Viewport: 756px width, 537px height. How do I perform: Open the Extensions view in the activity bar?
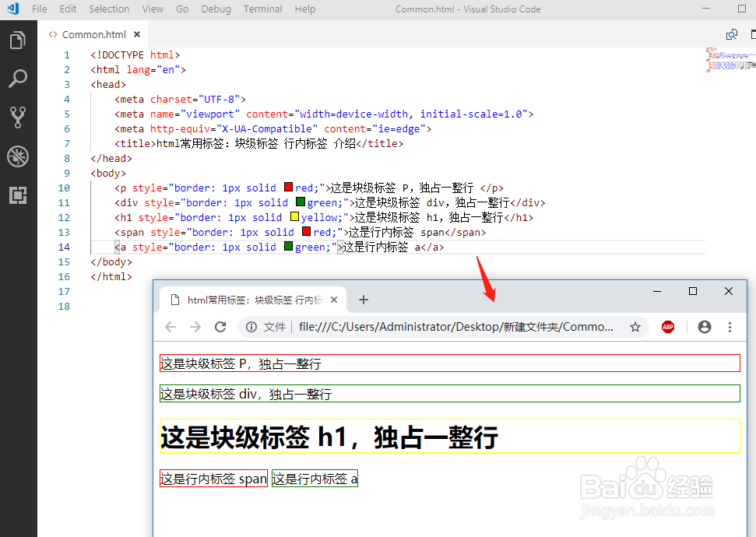click(17, 189)
